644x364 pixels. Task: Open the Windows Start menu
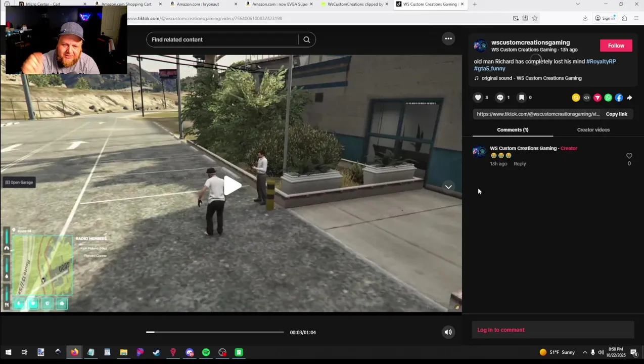[x=8, y=352]
